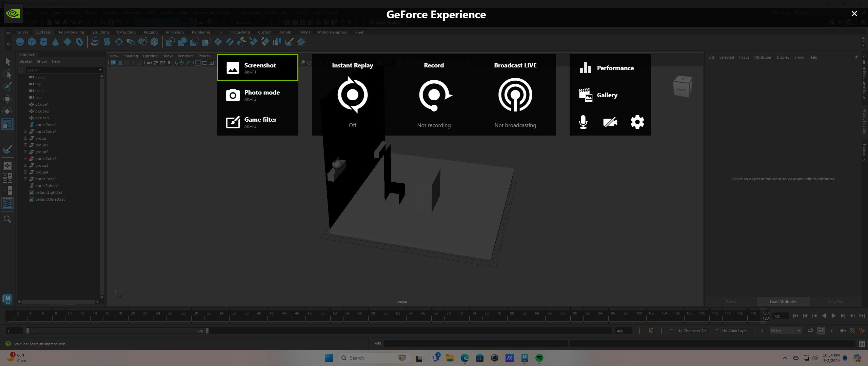Expand group4 in the Outliner
Screen dimensions: 868x366
[25, 172]
